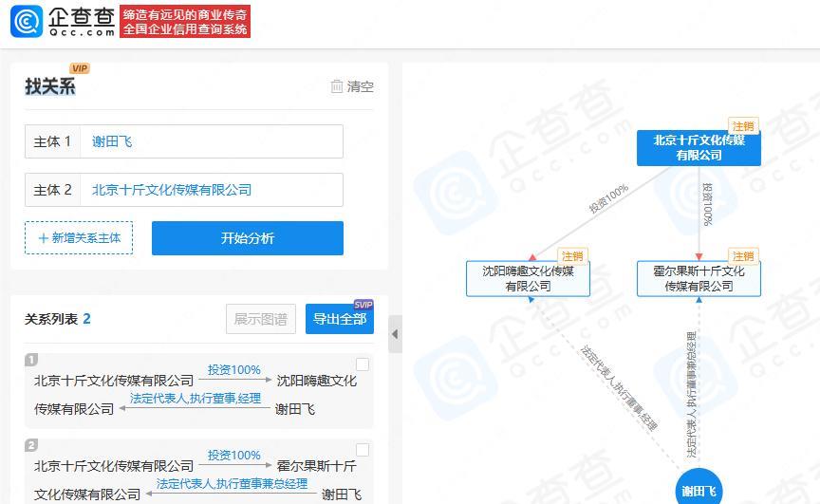Click 投资100% label in relation 2
The width and height of the screenshot is (820, 504).
tap(233, 456)
